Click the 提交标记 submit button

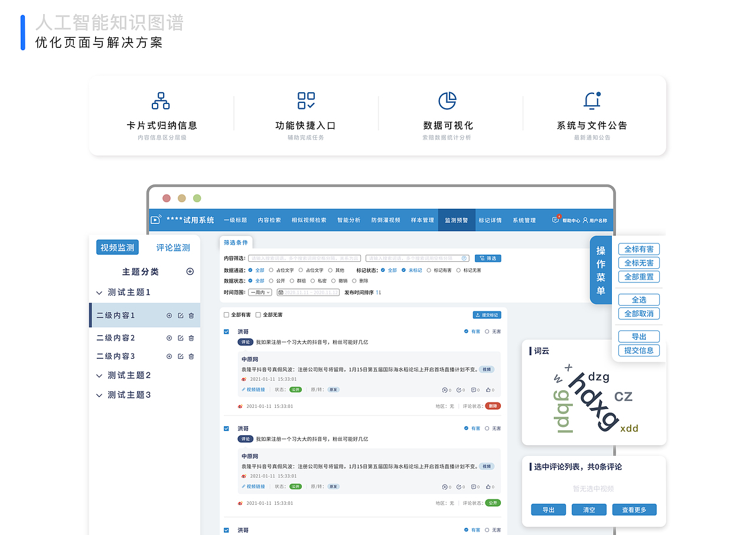487,315
